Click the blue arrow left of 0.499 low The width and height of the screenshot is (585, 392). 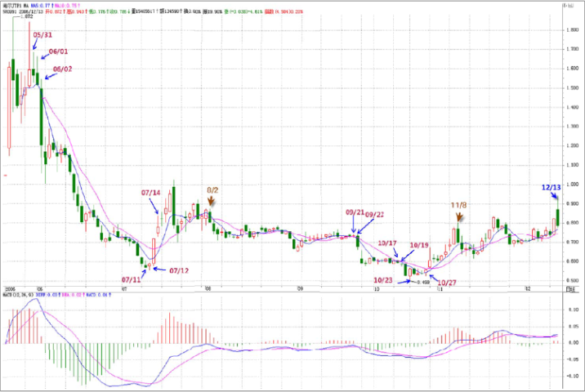coord(404,283)
